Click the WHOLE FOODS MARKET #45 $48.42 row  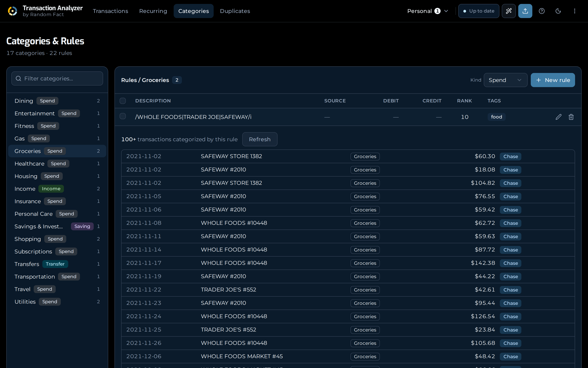pyautogui.click(x=348, y=356)
